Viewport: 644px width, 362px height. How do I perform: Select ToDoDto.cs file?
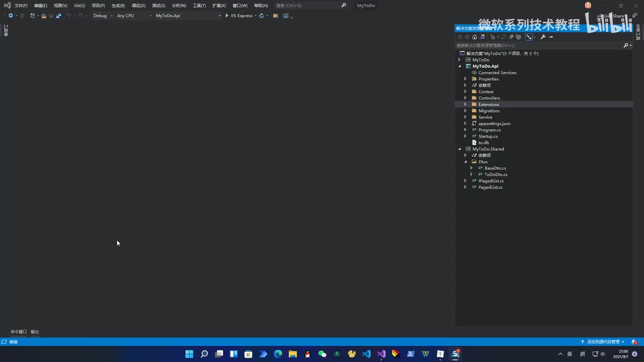click(496, 174)
